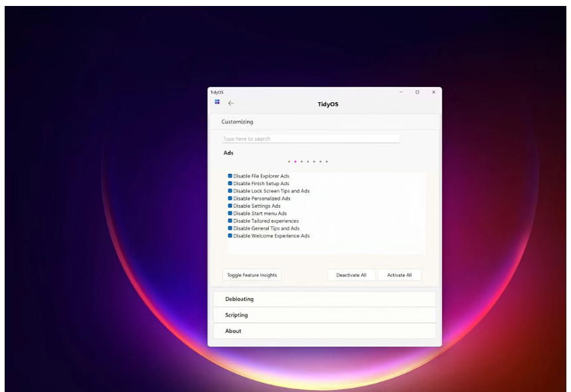Select the highlighted pink page dot

(295, 161)
